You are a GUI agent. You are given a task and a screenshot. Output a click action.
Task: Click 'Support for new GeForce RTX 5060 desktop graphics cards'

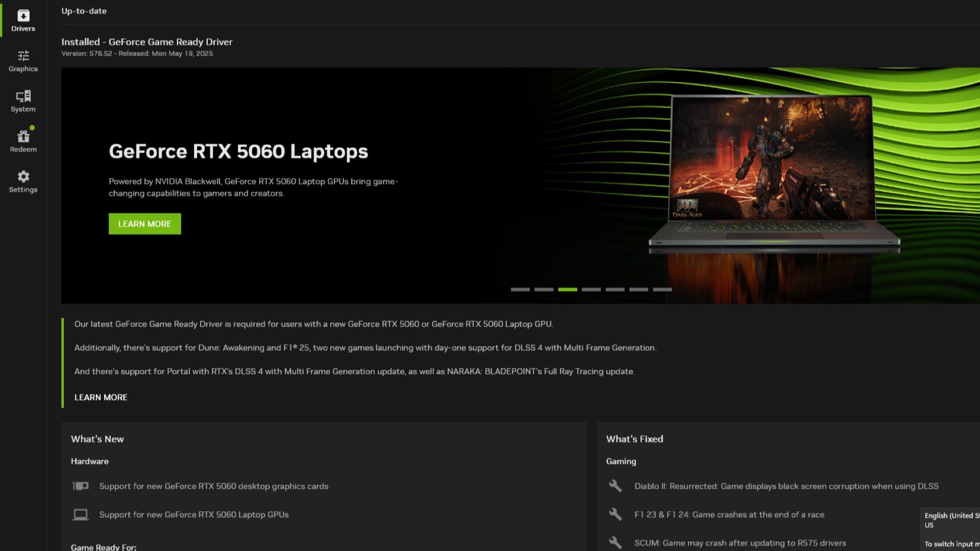pos(214,486)
